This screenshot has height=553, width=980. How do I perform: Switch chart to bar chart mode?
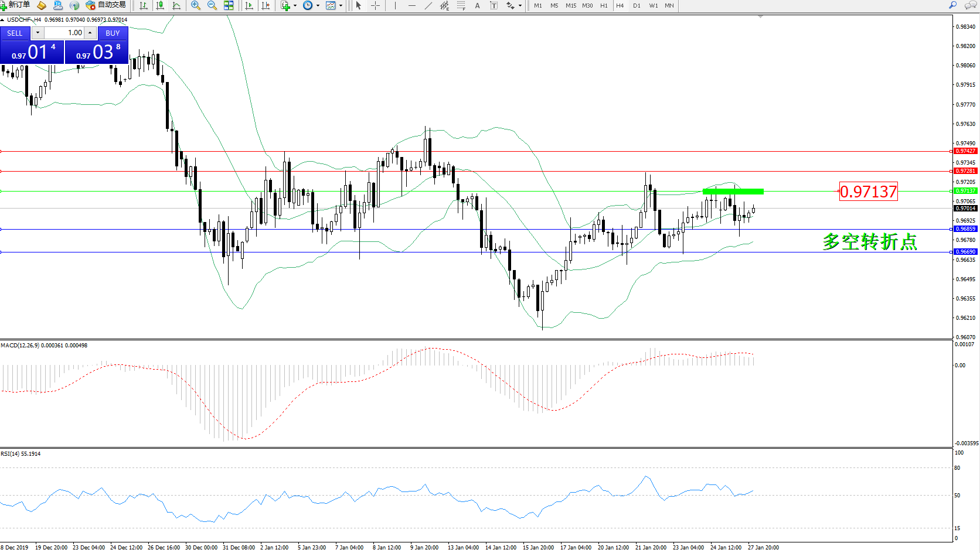click(x=144, y=5)
